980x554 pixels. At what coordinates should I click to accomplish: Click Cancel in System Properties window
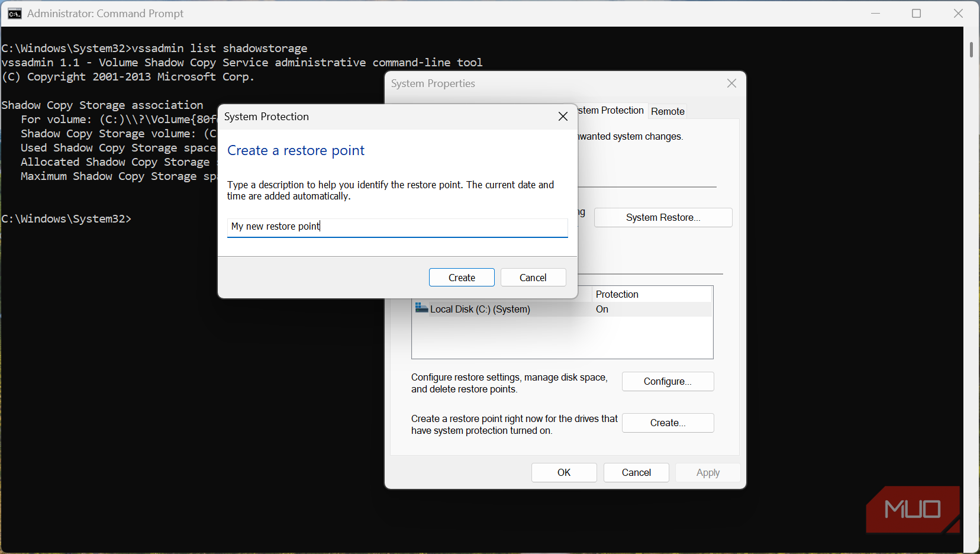(x=636, y=472)
